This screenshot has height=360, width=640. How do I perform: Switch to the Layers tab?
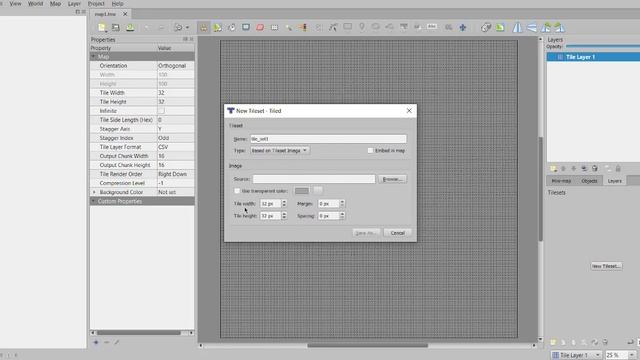pos(614,181)
